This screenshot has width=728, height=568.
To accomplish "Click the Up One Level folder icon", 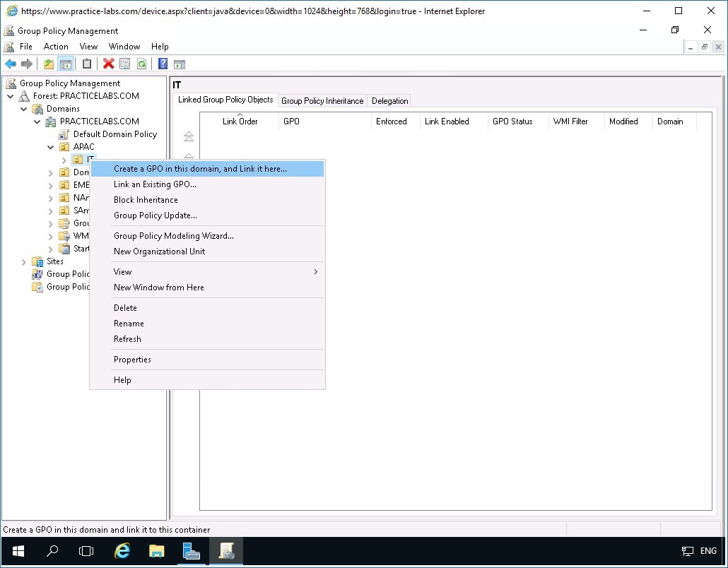I will [49, 64].
